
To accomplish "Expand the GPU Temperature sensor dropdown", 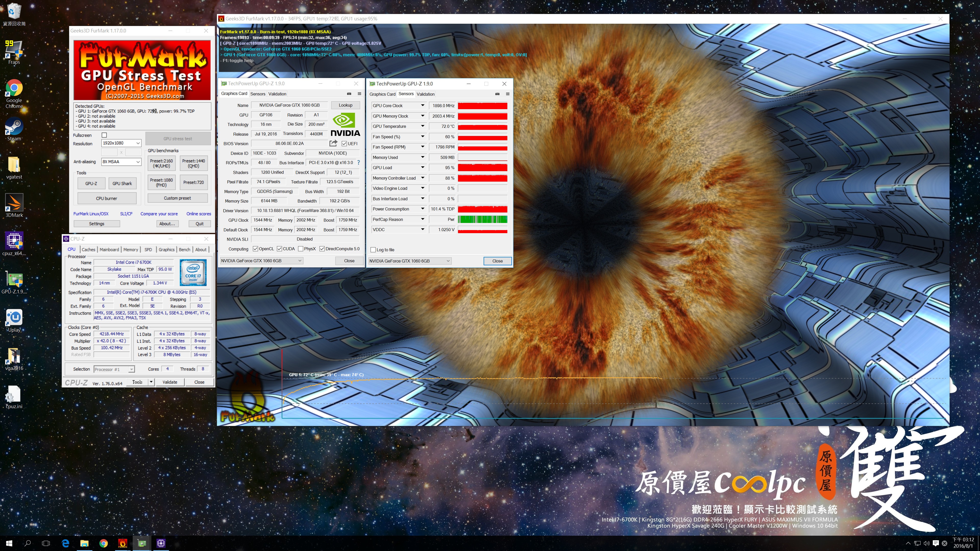I will (x=422, y=126).
